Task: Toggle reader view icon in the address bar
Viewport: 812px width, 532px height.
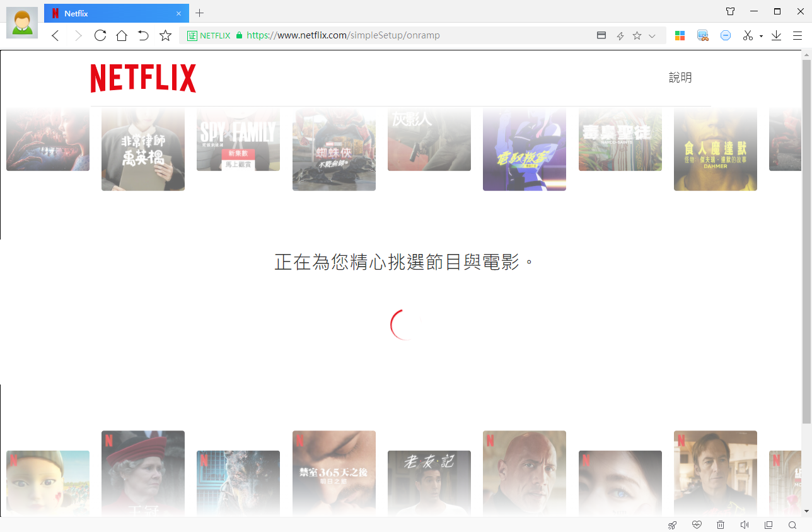Action: click(x=601, y=36)
